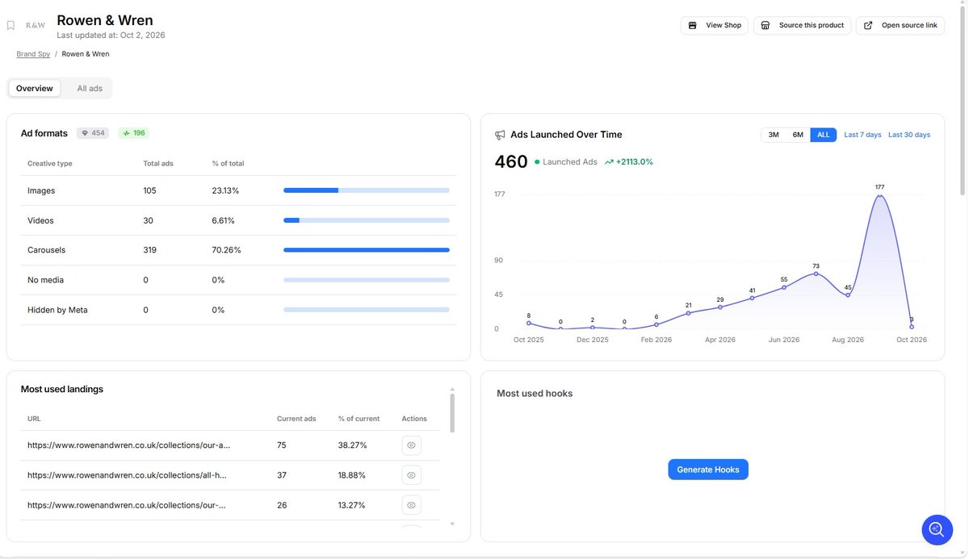Click the megaphone icon beside Ads Launched

coord(500,135)
